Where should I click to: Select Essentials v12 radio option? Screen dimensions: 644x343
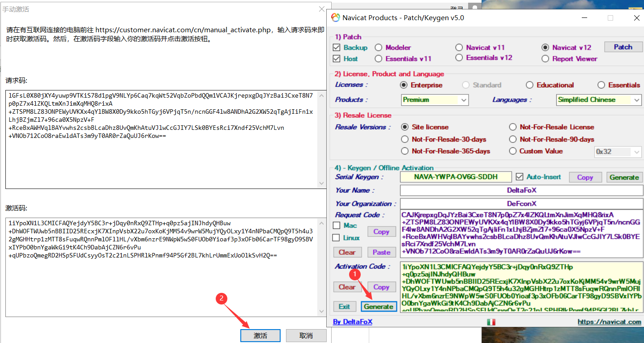[459, 58]
